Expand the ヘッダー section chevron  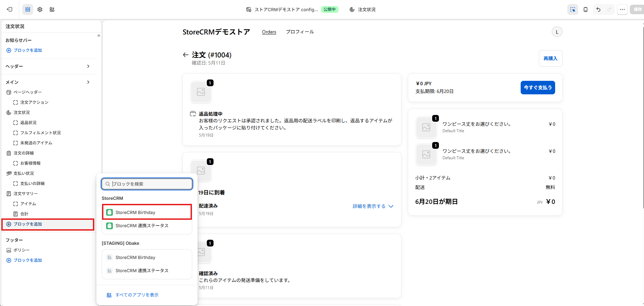tap(88, 66)
